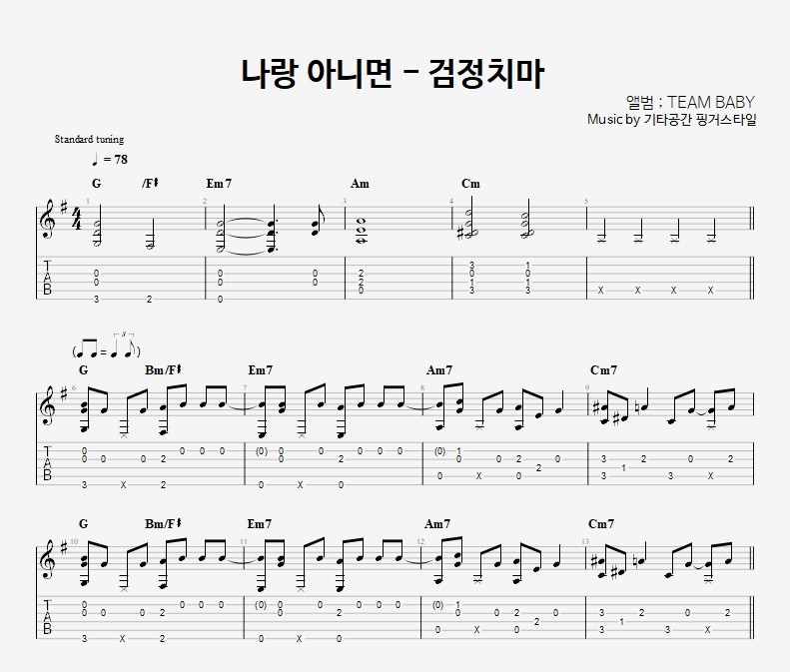Click the measure number 13
790x672 pixels.
[585, 541]
